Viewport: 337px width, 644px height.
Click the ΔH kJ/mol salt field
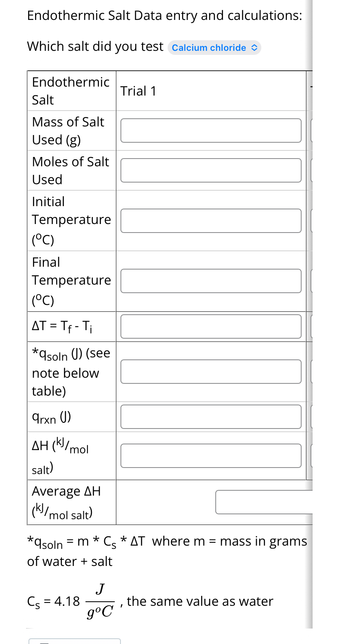pos(210,455)
